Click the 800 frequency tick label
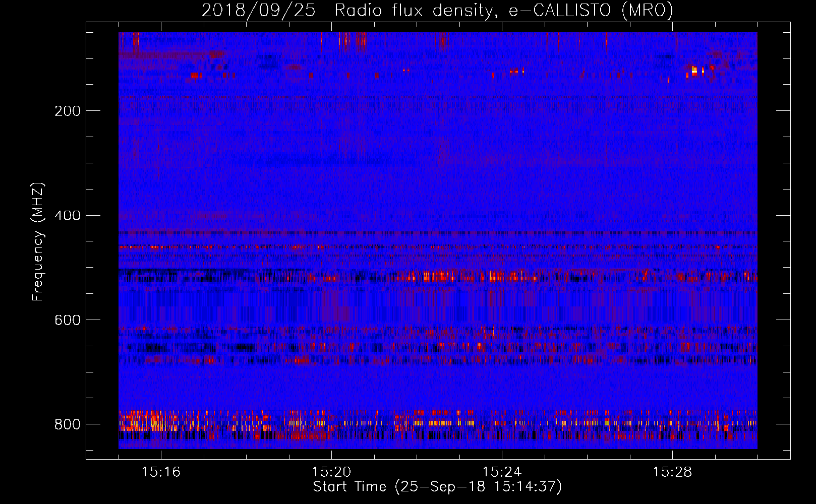The image size is (816, 504). pyautogui.click(x=68, y=424)
